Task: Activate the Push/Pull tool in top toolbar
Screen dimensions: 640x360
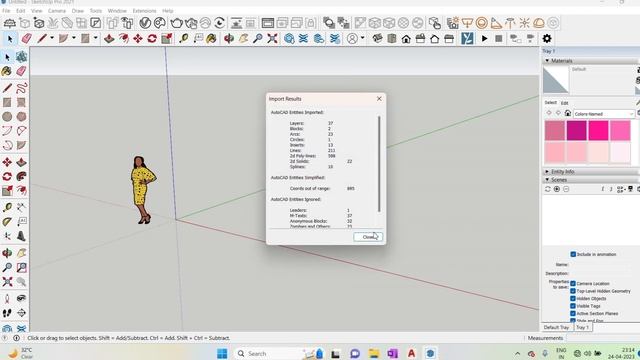Action: [x=109, y=39]
